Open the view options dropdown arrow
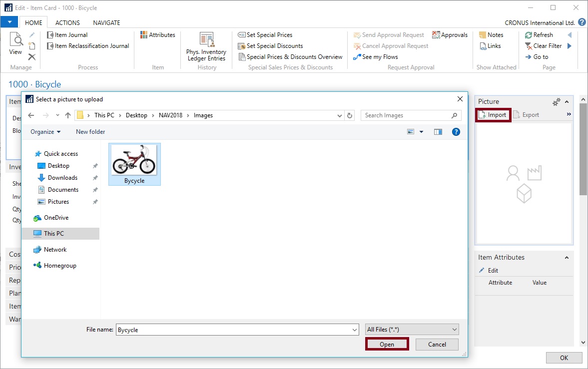 click(x=421, y=132)
